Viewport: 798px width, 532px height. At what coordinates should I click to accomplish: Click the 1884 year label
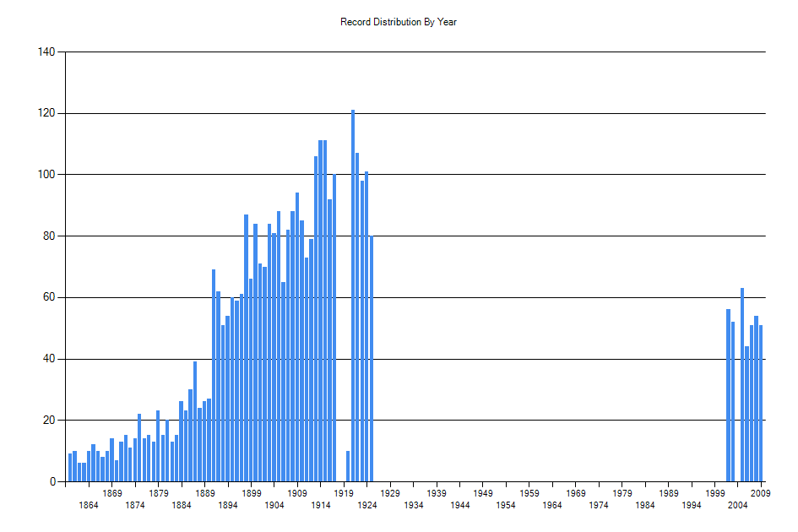182,505
